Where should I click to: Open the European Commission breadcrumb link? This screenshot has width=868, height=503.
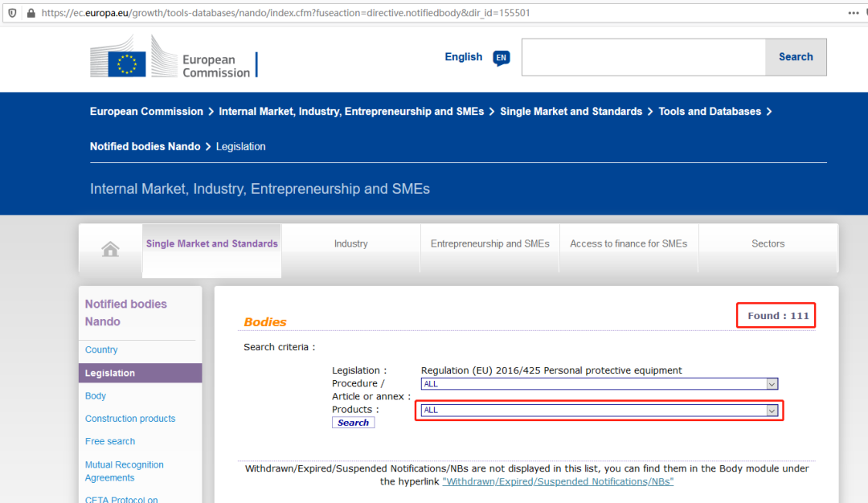tap(146, 111)
